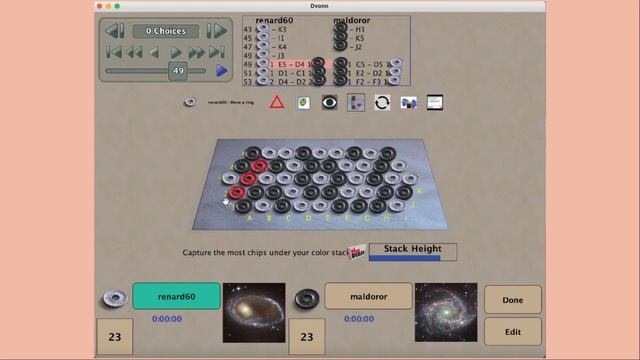640x360 pixels.
Task: Step forward one move
Action: pos(176,52)
